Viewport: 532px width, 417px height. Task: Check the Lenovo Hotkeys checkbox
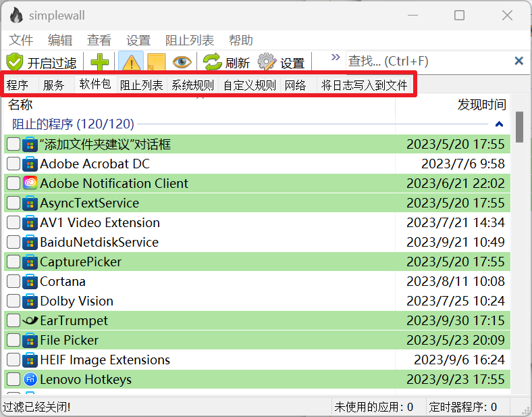(14, 379)
